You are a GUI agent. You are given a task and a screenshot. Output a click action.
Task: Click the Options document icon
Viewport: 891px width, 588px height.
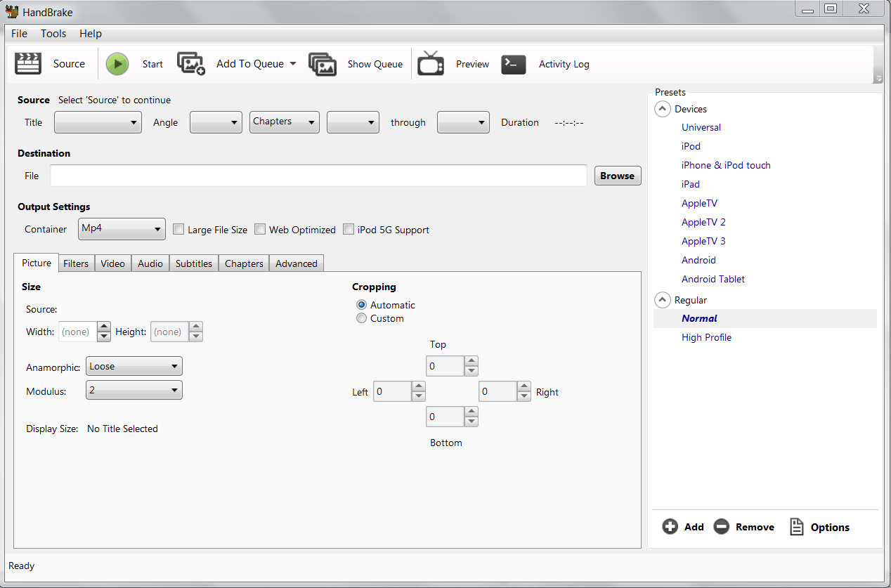pyautogui.click(x=796, y=527)
